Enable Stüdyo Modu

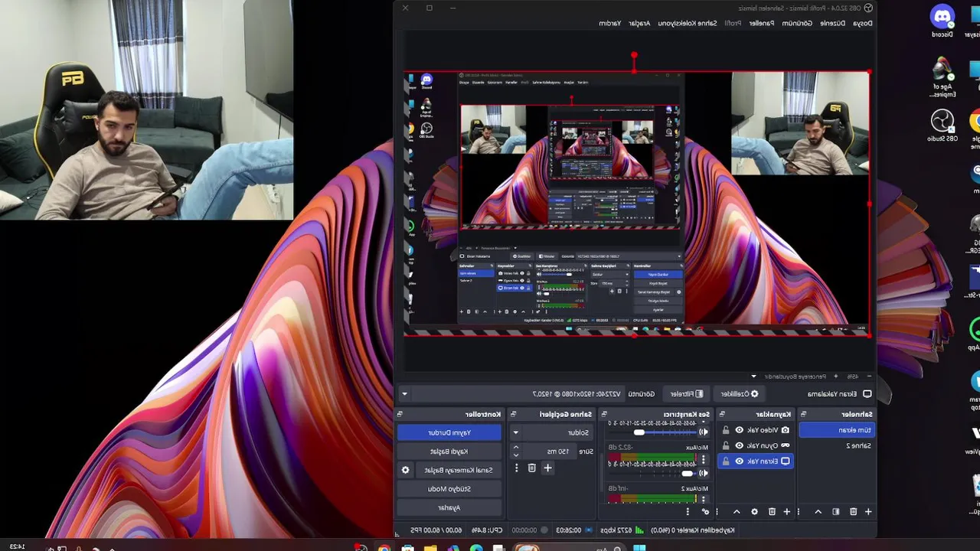coord(449,488)
